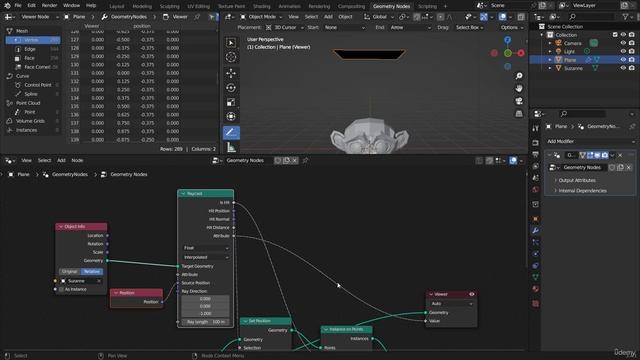Image resolution: width=640 pixels, height=360 pixels.
Task: Open the Render properties tab
Action: pyautogui.click(x=536, y=143)
